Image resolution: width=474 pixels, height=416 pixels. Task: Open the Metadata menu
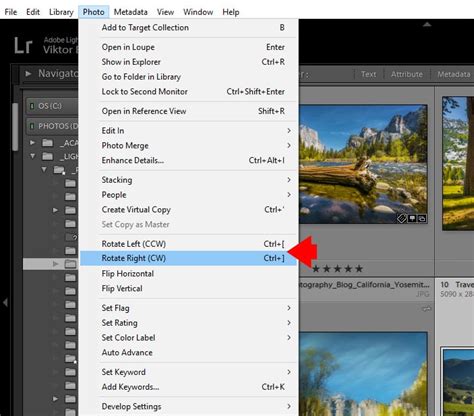(x=131, y=12)
